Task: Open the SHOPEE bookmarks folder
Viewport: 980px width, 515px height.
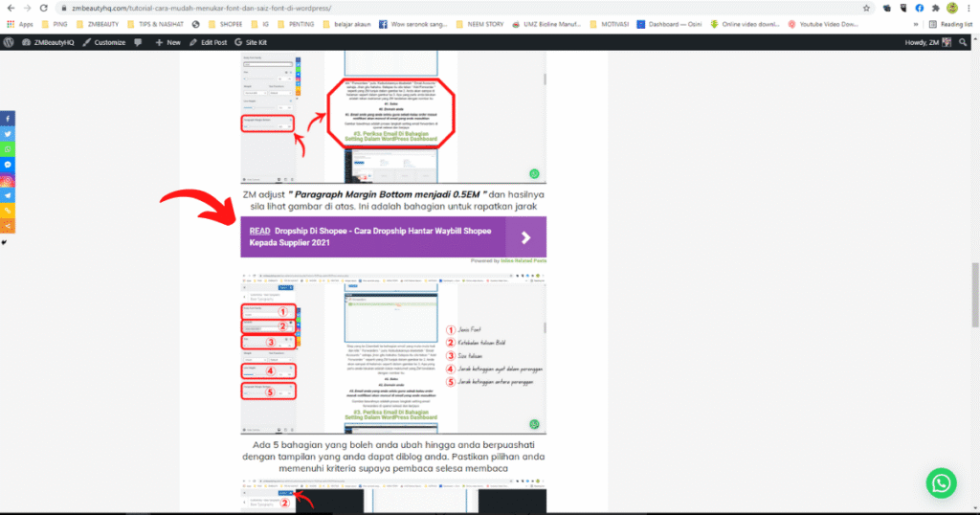Action: [x=225, y=24]
